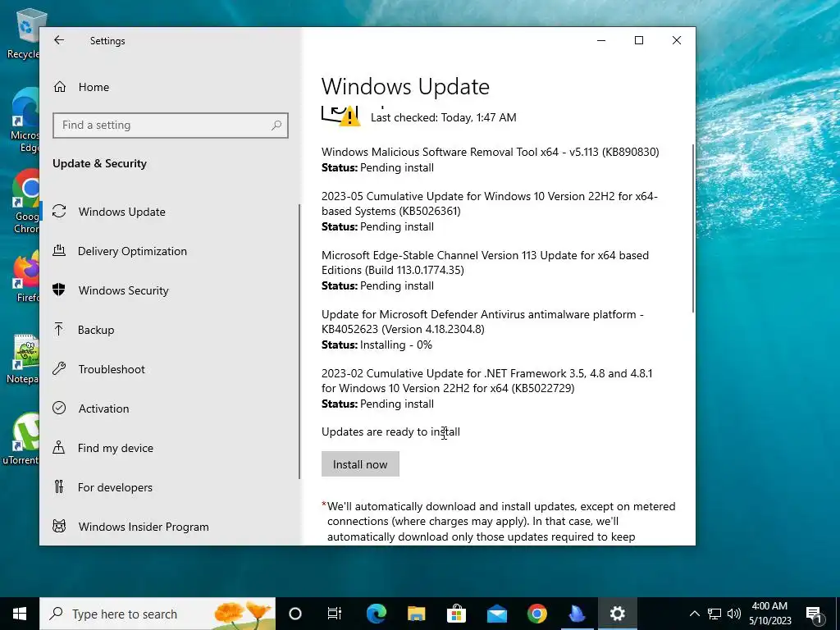Open the volume control tray icon
This screenshot has height=630, width=840.
tap(734, 614)
